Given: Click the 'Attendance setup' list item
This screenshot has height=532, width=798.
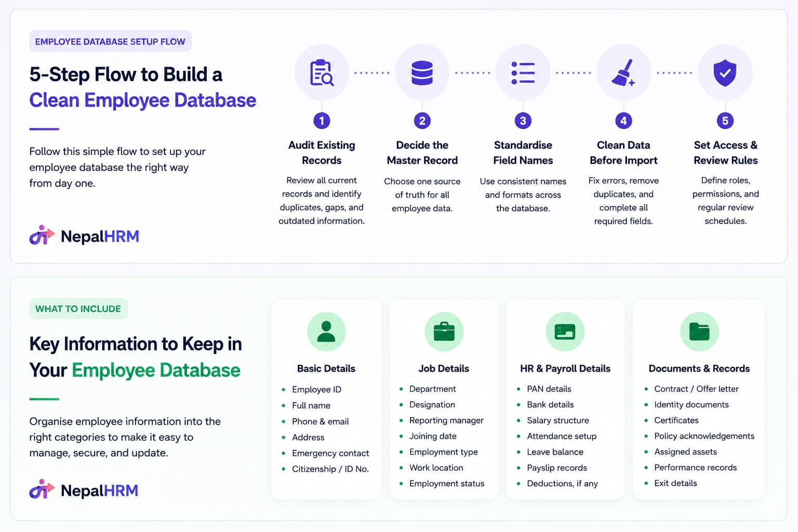Looking at the screenshot, I should (x=562, y=436).
